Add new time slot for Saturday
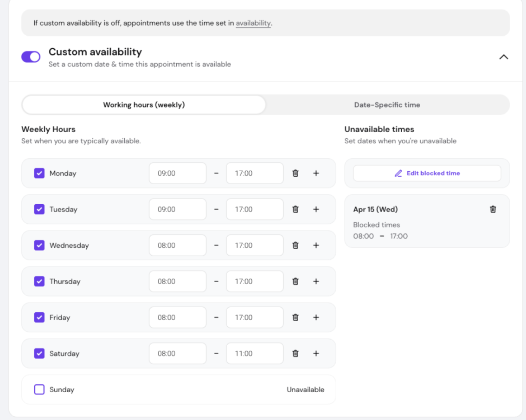Viewport: 526px width, 420px height. (316, 354)
